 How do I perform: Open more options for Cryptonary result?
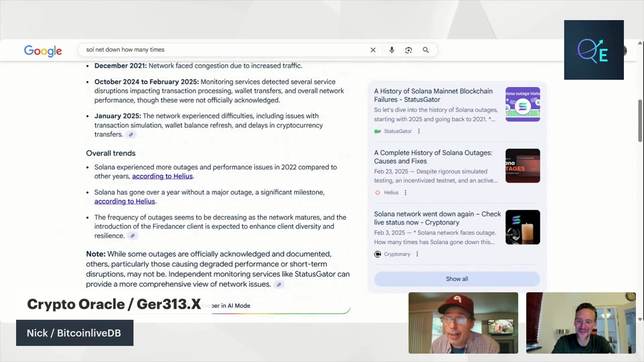click(417, 254)
